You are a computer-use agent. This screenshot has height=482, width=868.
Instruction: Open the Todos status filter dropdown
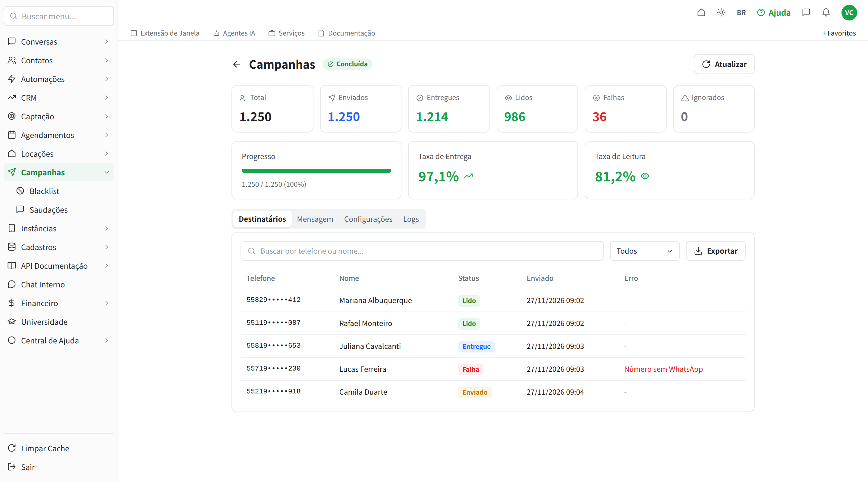coord(644,251)
